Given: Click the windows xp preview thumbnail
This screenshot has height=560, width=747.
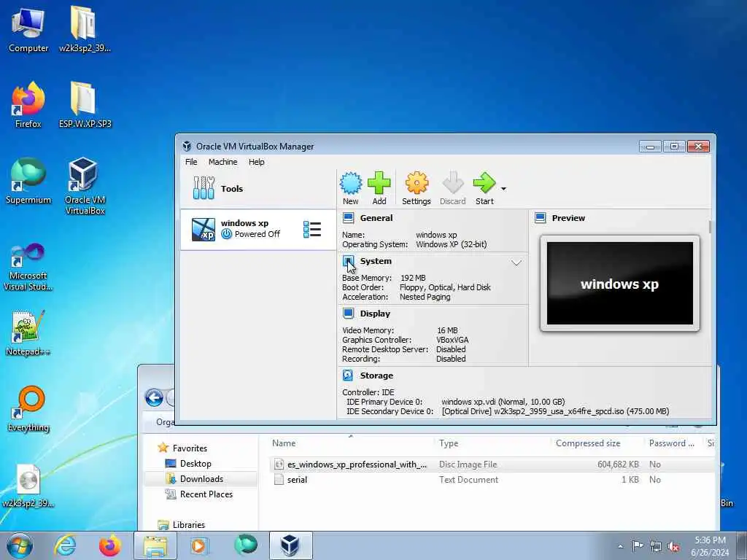Looking at the screenshot, I should [620, 283].
